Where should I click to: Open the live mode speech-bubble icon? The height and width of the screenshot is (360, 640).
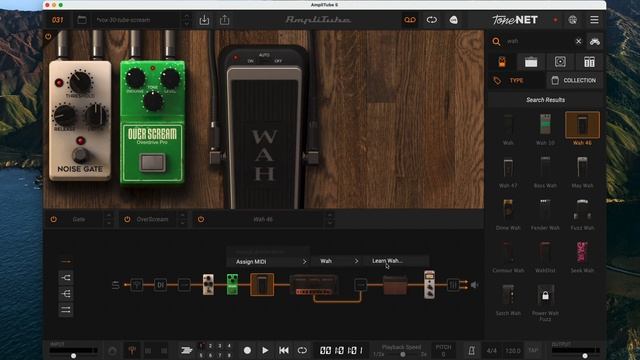point(453,20)
